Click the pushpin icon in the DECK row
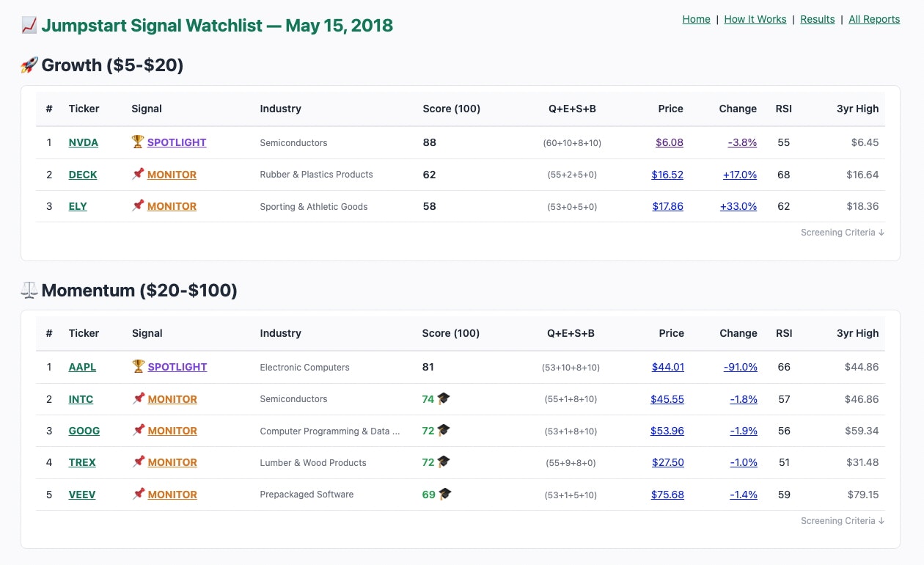The image size is (924, 565). pos(138,174)
